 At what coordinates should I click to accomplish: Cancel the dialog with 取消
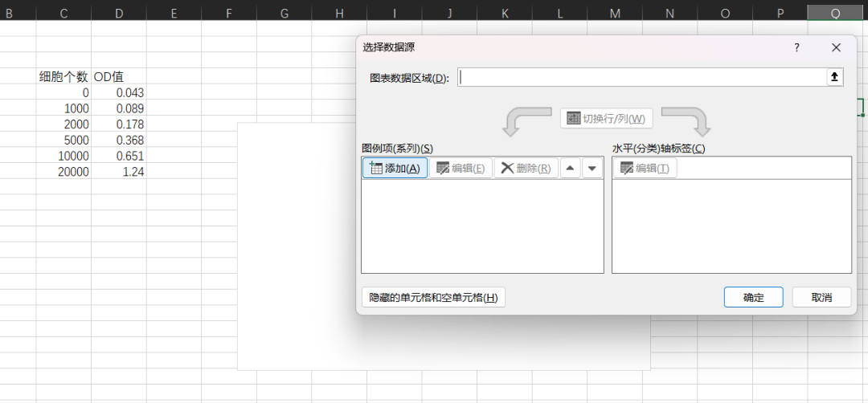[821, 297]
